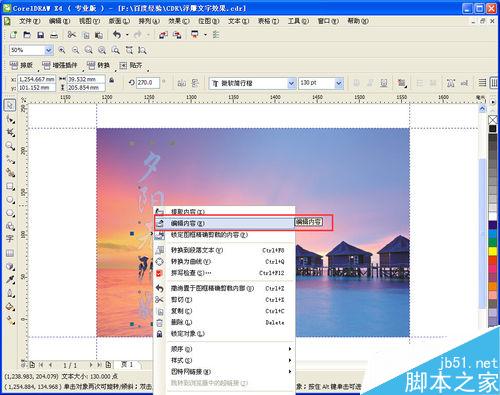Click the Zoom out magnifier icon
Screen dimensions: 500x395
pyautogui.click(x=76, y=50)
